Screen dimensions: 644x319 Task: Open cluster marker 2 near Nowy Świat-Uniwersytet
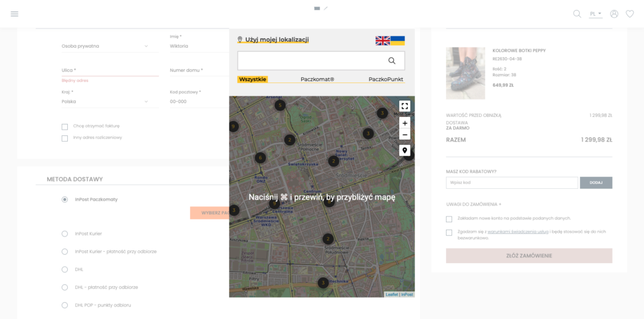click(333, 161)
